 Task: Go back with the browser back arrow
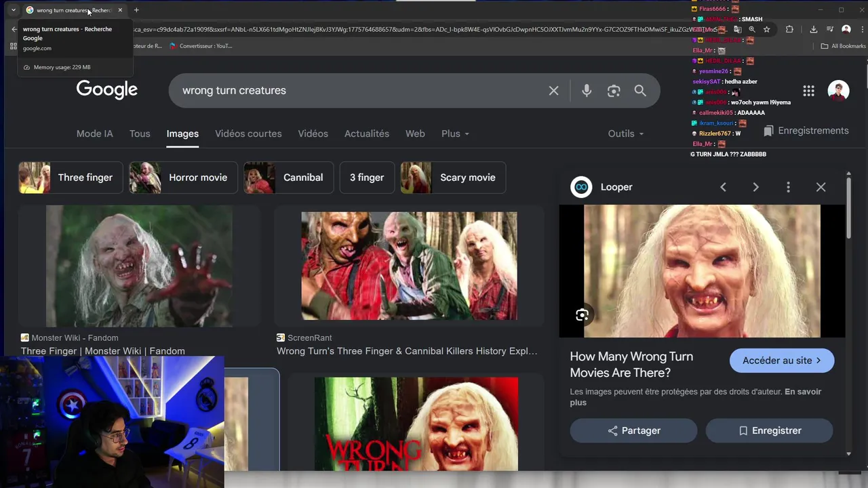14,30
